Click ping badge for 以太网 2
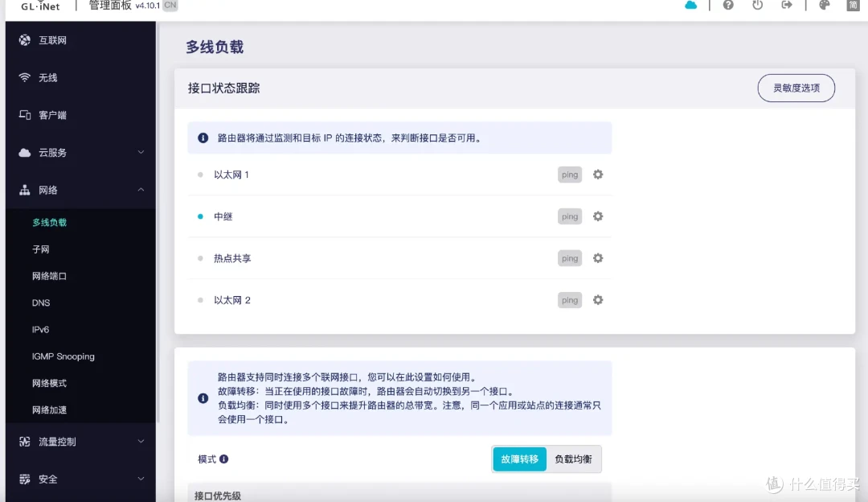 (x=570, y=300)
